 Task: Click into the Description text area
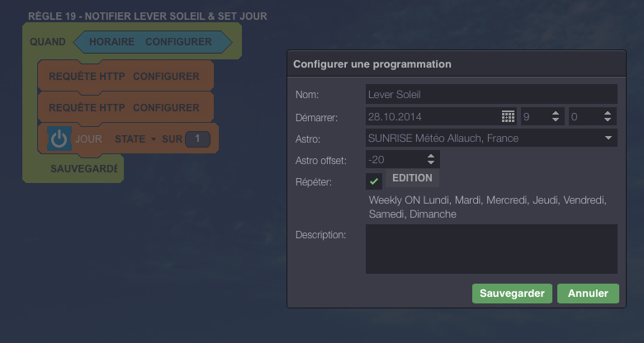tap(491, 248)
